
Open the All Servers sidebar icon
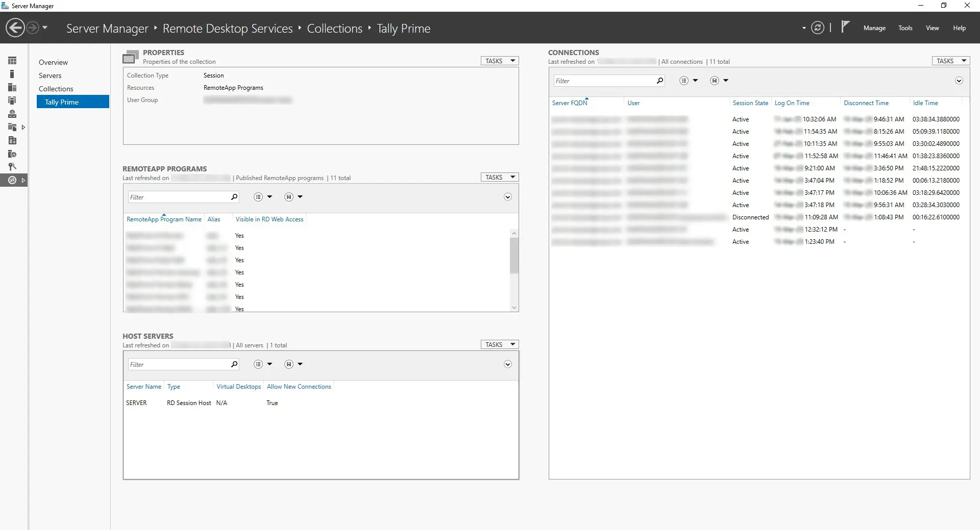tap(12, 87)
